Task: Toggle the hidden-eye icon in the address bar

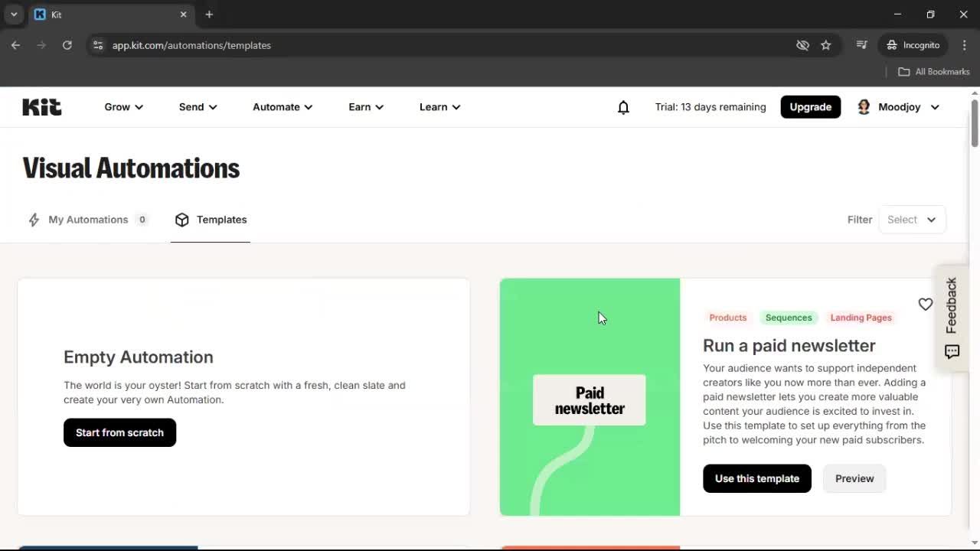Action: coord(802,45)
